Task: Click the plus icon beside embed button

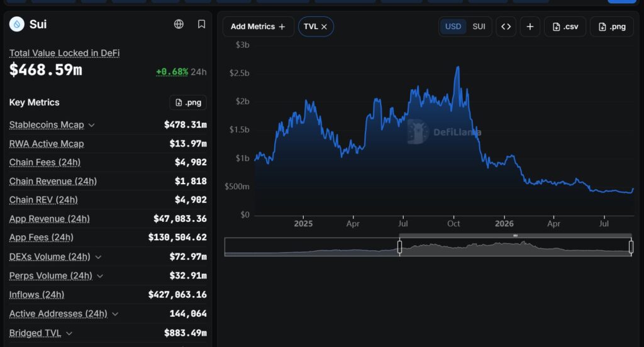Action: coord(530,26)
